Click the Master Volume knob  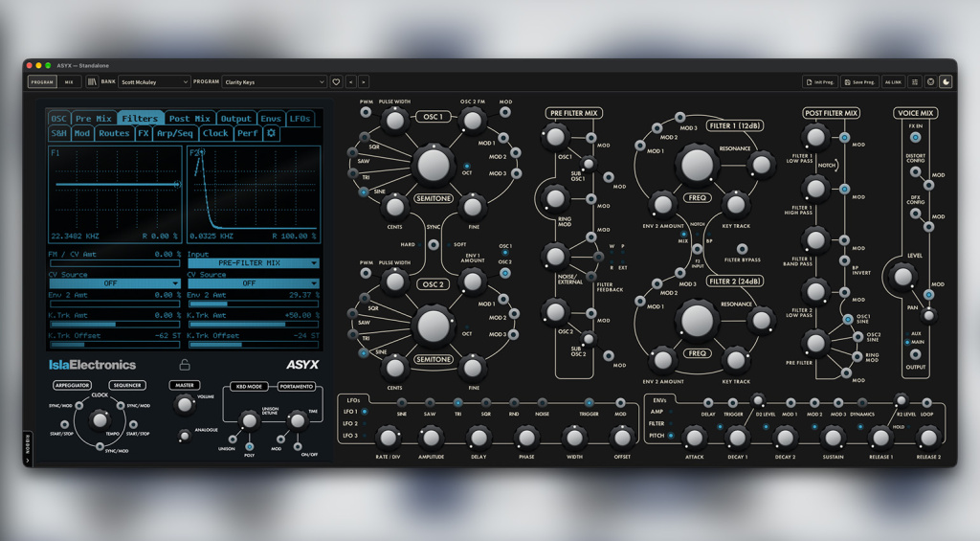pos(185,405)
